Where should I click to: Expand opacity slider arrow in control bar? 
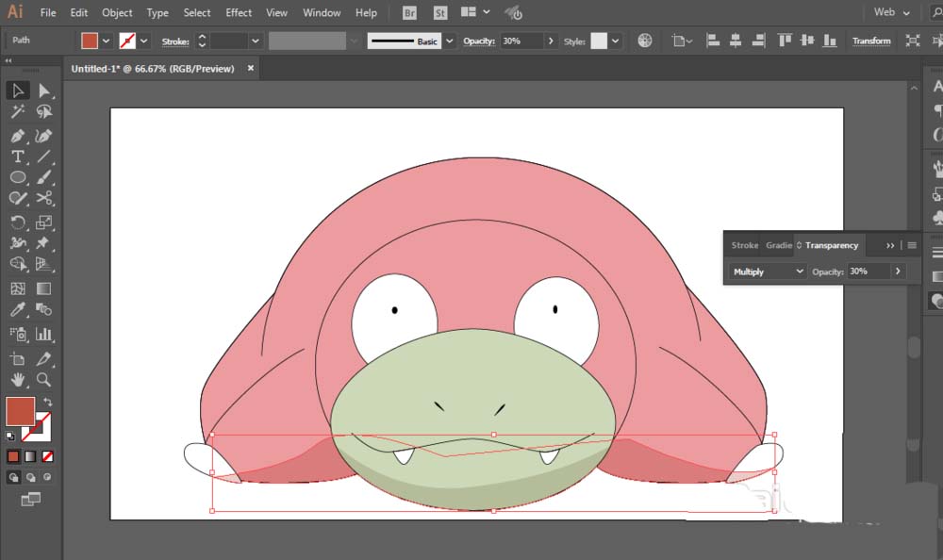(x=551, y=41)
